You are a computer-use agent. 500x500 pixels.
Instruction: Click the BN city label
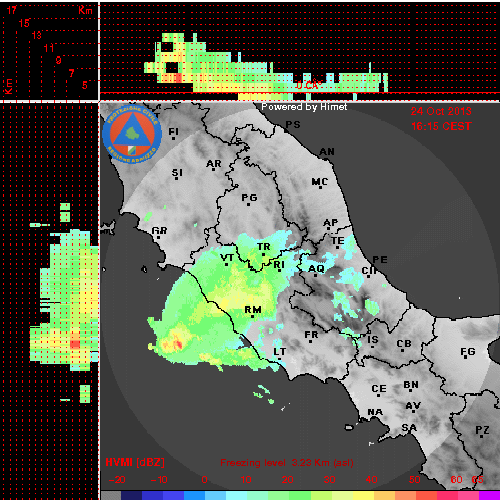coord(411,385)
